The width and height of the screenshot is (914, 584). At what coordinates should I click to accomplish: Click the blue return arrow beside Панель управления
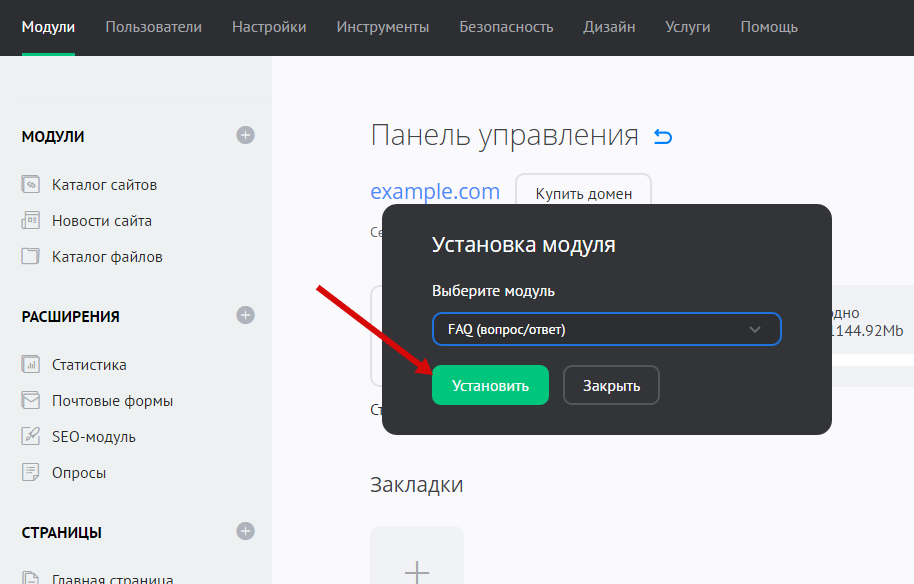click(x=662, y=136)
